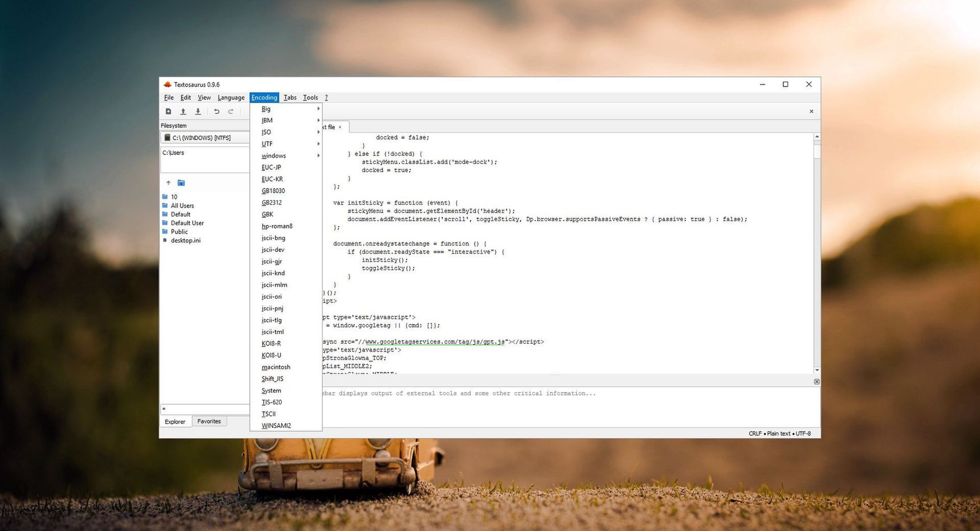Close the Encoding menu by clicking its title
The width and height of the screenshot is (980, 531).
[x=264, y=97]
